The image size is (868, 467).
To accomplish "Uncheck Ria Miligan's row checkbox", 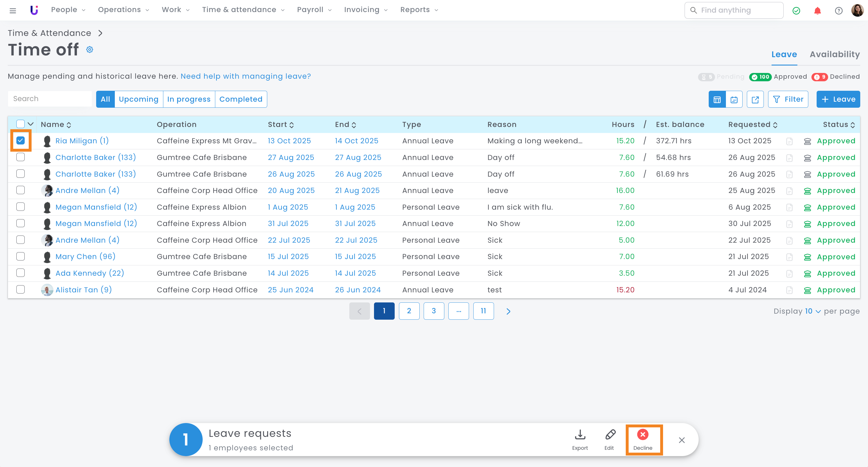I will (x=21, y=141).
